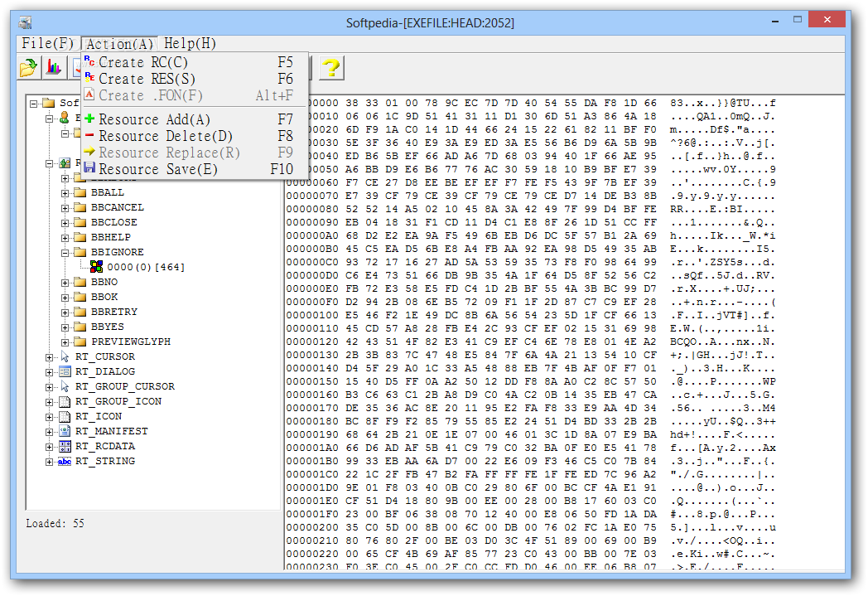
Task: Click the bitmap resource group picture icon
Action: pos(65,162)
